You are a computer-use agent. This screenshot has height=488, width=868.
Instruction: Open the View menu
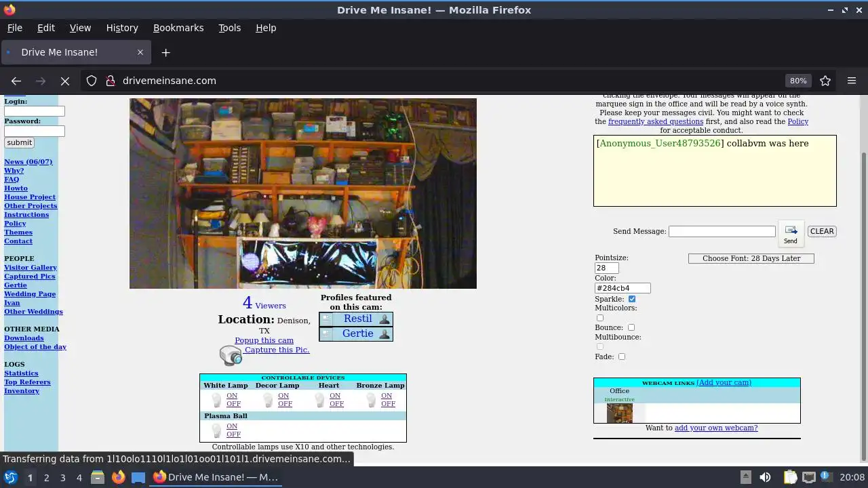coord(80,28)
